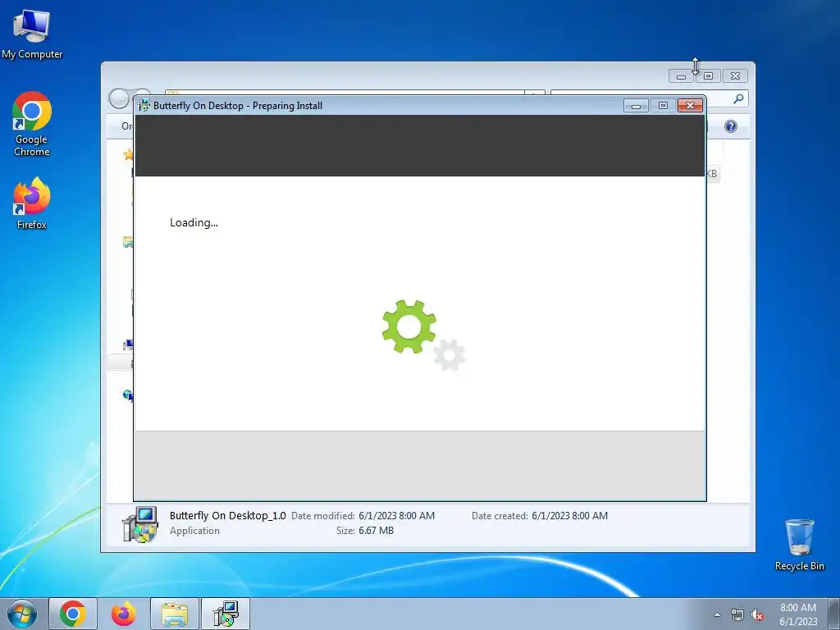Open network status tray icon

click(x=737, y=614)
